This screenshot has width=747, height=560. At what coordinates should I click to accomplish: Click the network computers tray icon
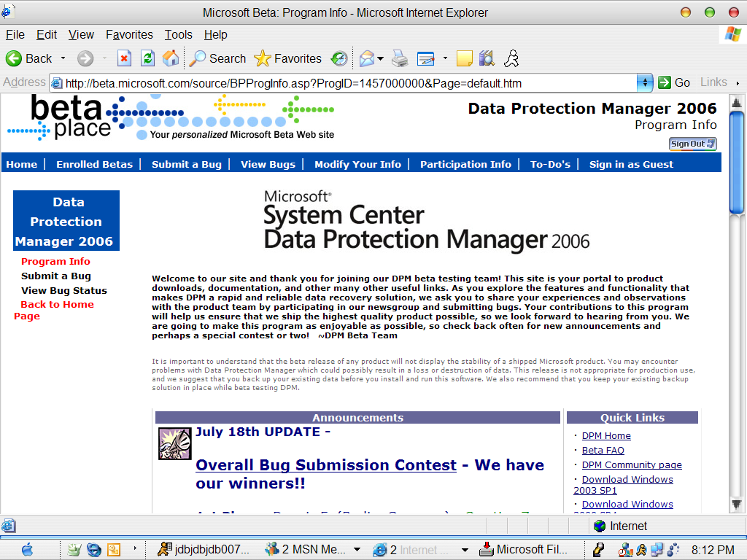(x=657, y=550)
